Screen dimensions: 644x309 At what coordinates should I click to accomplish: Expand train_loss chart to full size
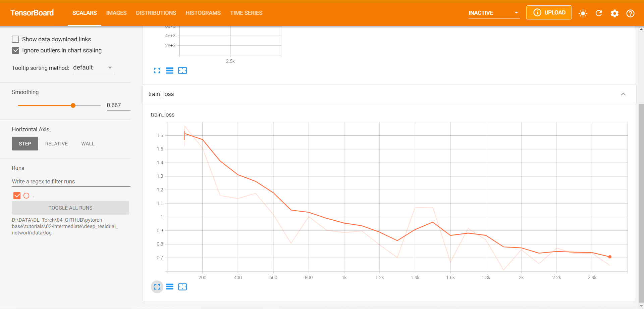157,287
